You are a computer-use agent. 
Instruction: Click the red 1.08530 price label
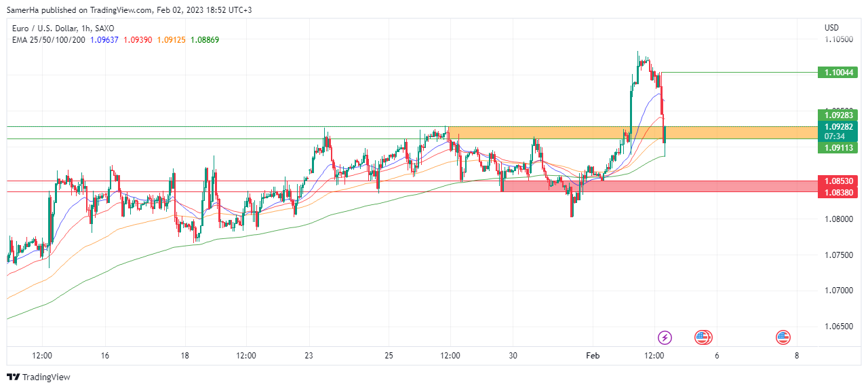[838, 181]
